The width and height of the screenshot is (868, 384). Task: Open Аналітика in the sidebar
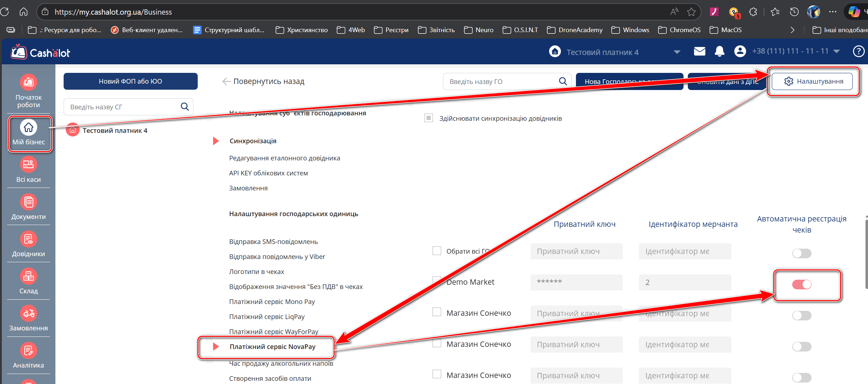coord(28,356)
